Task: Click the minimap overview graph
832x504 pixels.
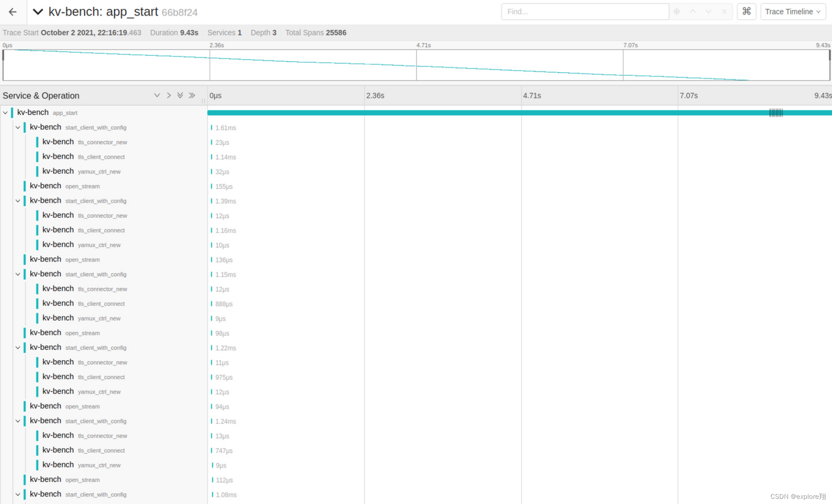Action: click(416, 65)
